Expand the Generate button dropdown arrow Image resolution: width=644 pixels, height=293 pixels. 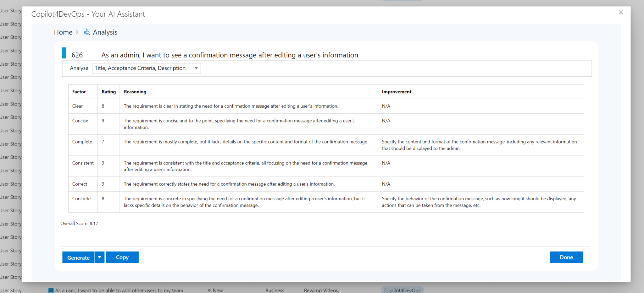tap(100, 257)
